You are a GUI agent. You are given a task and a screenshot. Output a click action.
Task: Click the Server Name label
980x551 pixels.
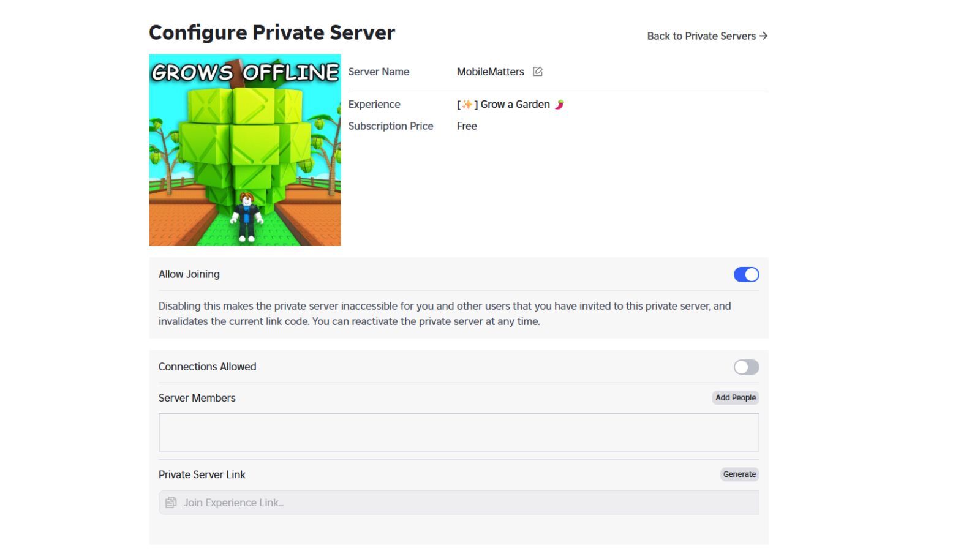pos(379,72)
